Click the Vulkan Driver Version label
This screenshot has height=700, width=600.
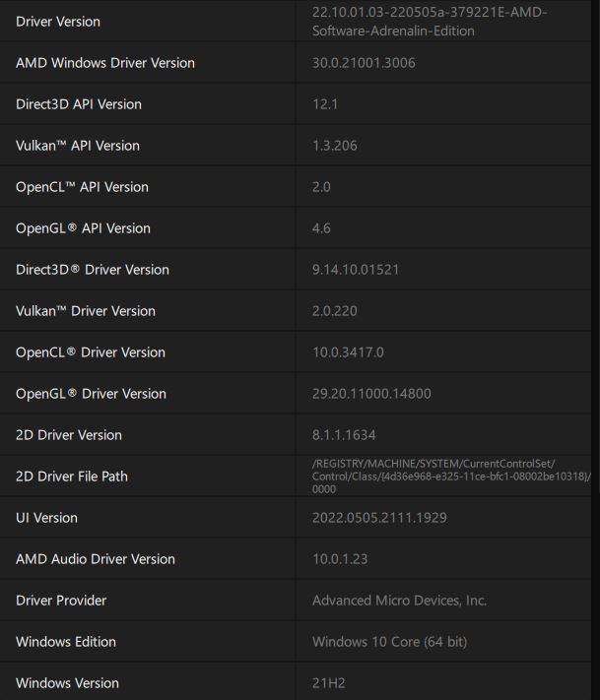[86, 311]
